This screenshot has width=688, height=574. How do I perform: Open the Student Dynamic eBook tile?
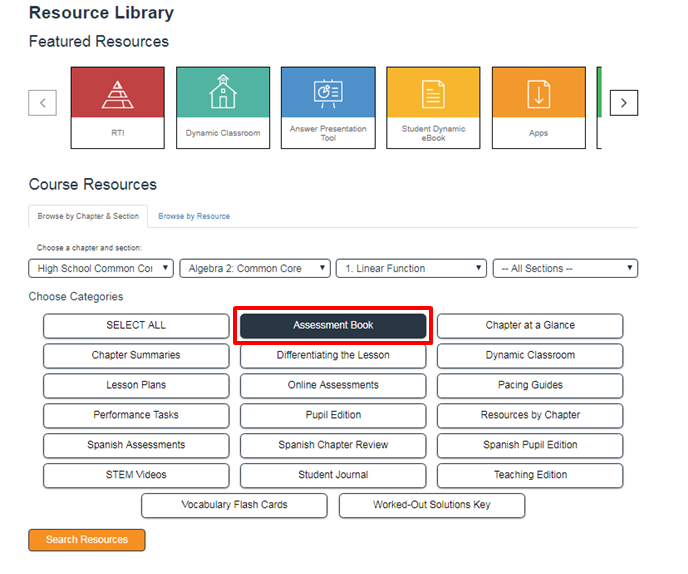[433, 108]
